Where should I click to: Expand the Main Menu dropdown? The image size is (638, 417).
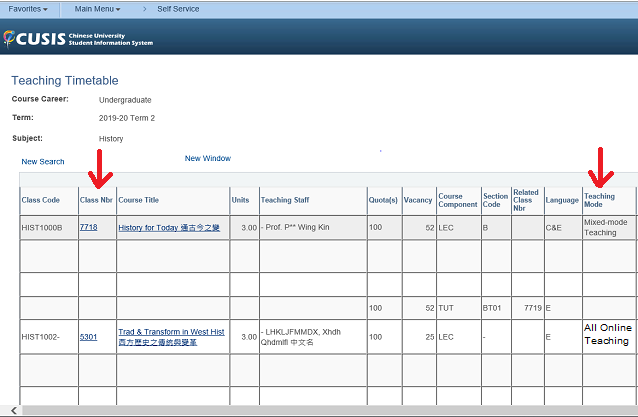[97, 9]
